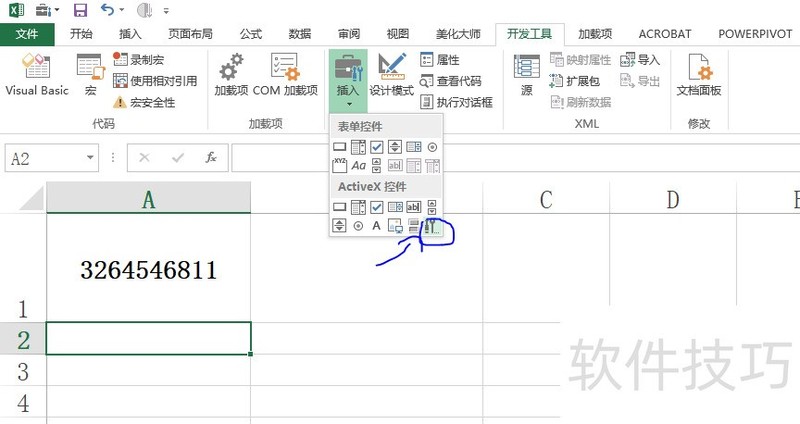The width and height of the screenshot is (800, 424).
Task: Click XML 扩展包 expansion packs
Action: pyautogui.click(x=574, y=81)
